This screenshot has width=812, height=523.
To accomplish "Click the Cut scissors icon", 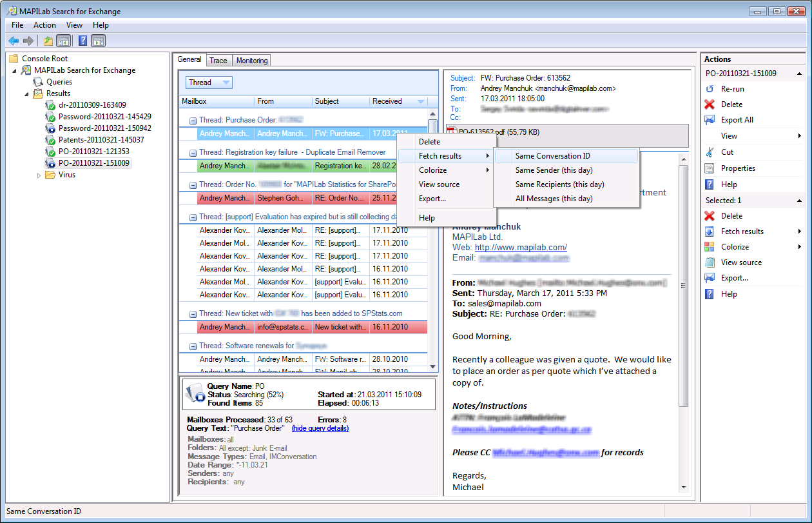I will click(710, 152).
